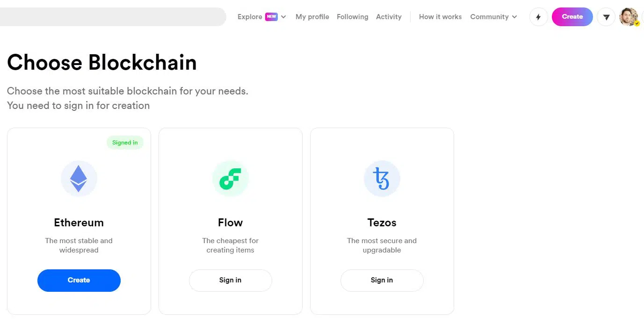
Task: Click the lightning bolt icon in header
Action: (x=538, y=17)
